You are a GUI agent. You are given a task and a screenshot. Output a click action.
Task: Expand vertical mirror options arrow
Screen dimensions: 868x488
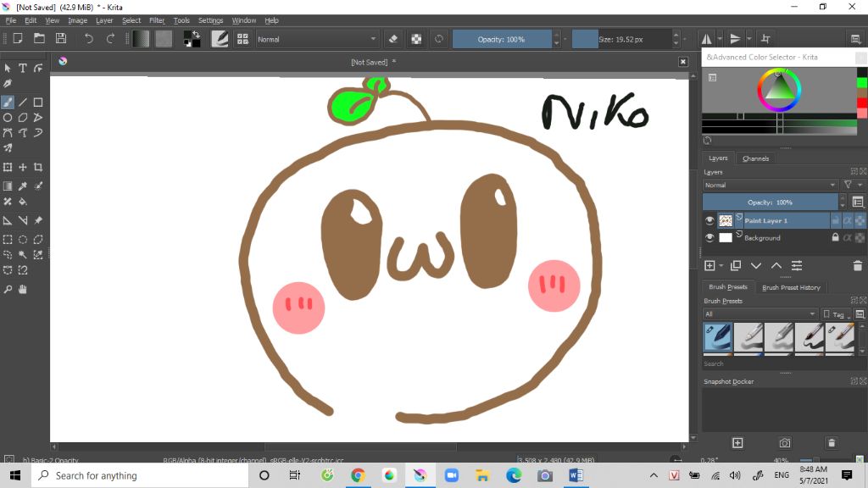pos(749,39)
